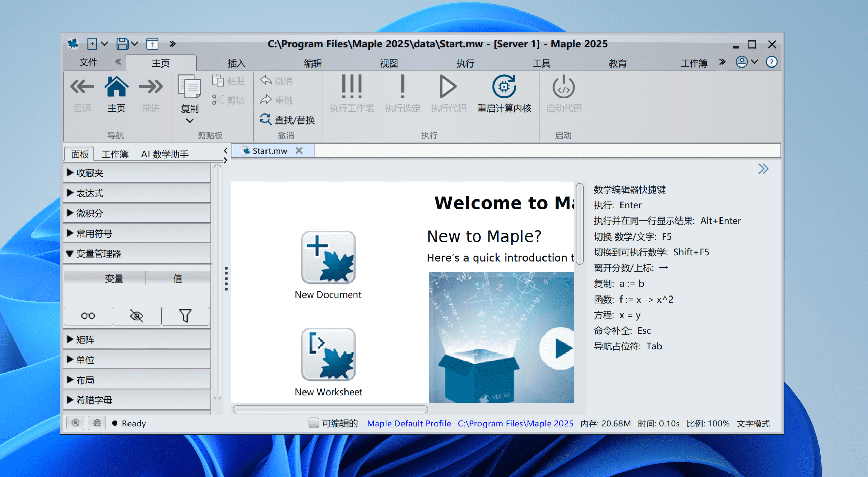Click 启动代码 startup code icon
The width and height of the screenshot is (868, 477).
tap(564, 87)
